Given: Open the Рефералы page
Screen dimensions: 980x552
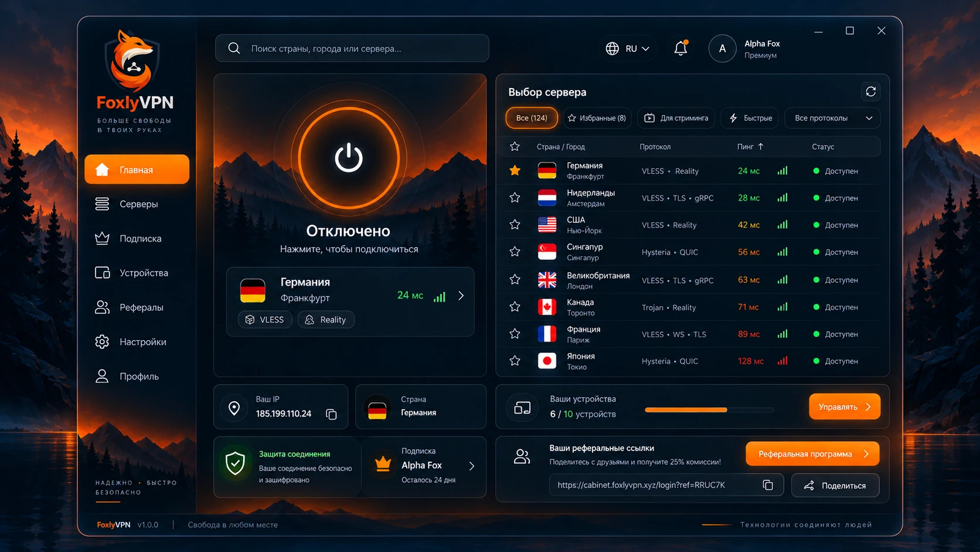Looking at the screenshot, I should (x=137, y=307).
